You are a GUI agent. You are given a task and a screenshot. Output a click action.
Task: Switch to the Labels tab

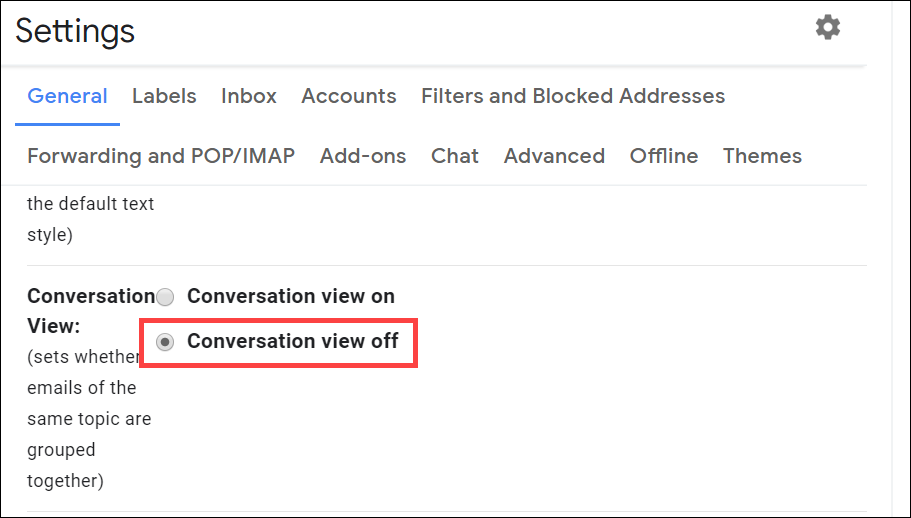coord(164,96)
